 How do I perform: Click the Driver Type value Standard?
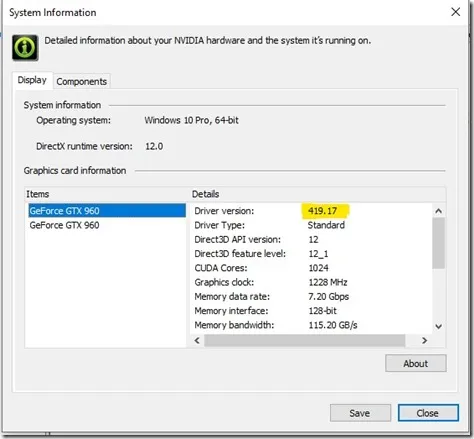[326, 225]
